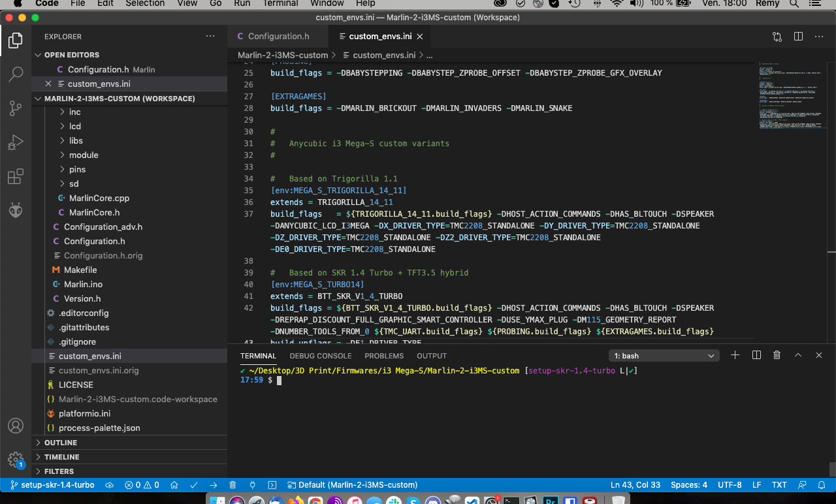Open editor More Actions ellipsis

pos(819,37)
